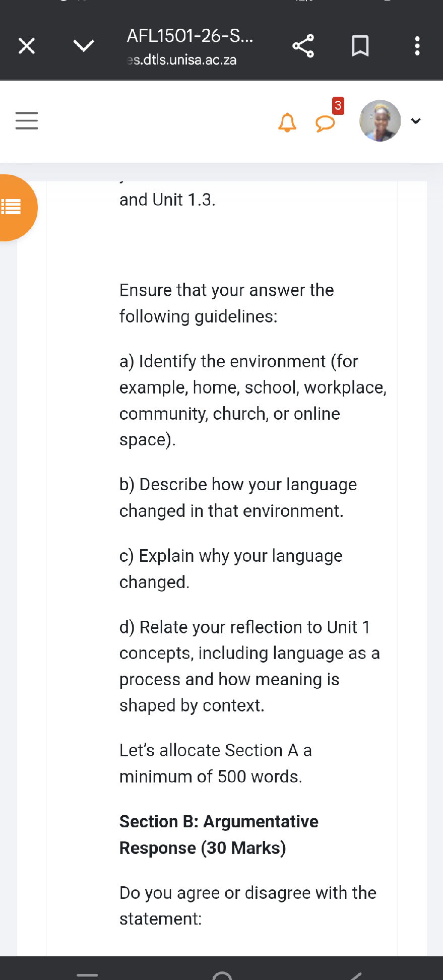Screen dimensions: 443x980
Task: Open the hamburger navigation menu
Action: tap(26, 121)
